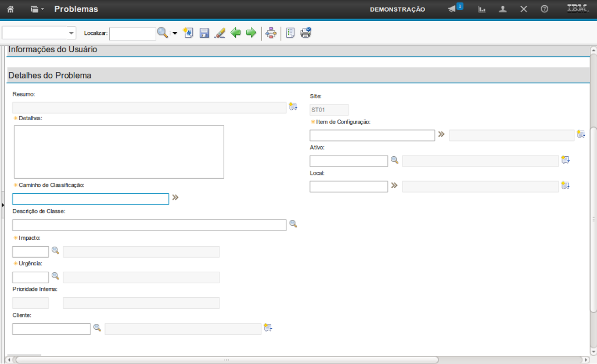The image size is (597, 364).
Task: Expand the query dropdown in toolbar
Action: 71,34
